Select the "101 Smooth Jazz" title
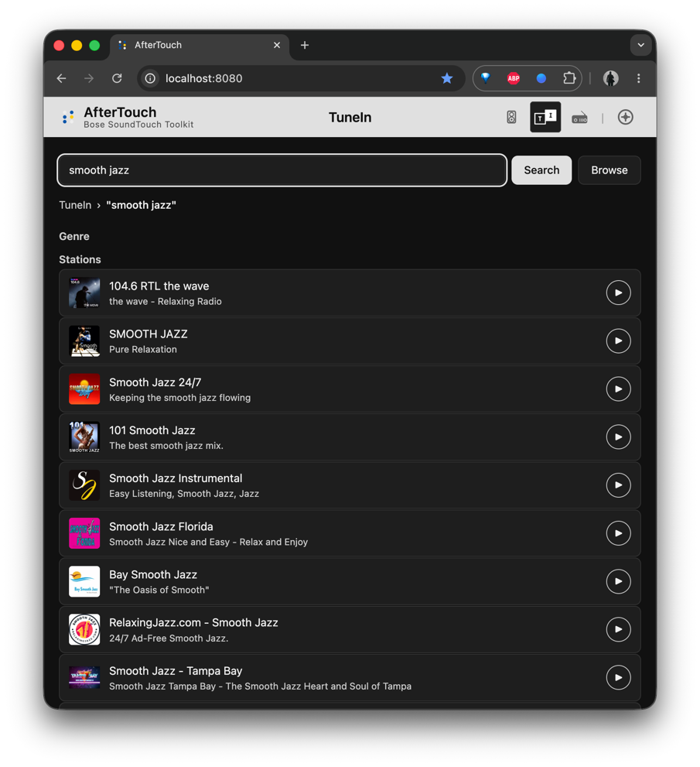 point(152,430)
